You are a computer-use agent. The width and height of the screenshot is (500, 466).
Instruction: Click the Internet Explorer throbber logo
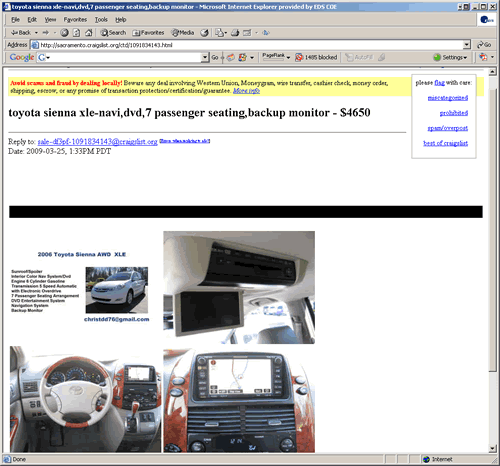[x=487, y=20]
